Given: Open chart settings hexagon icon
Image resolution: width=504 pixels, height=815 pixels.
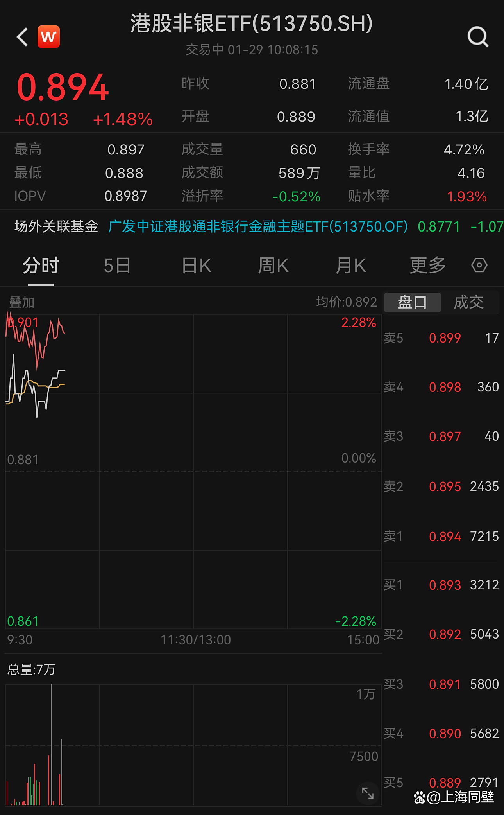Looking at the screenshot, I should pos(479,265).
